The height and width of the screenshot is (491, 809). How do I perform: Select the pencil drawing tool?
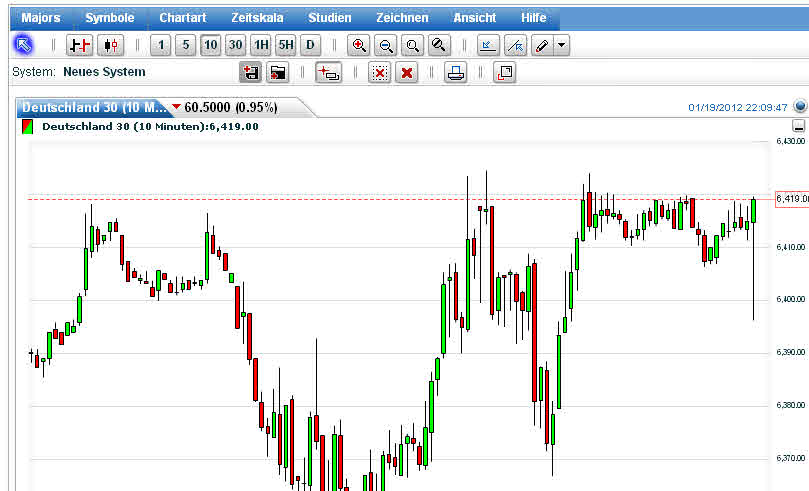(x=542, y=45)
